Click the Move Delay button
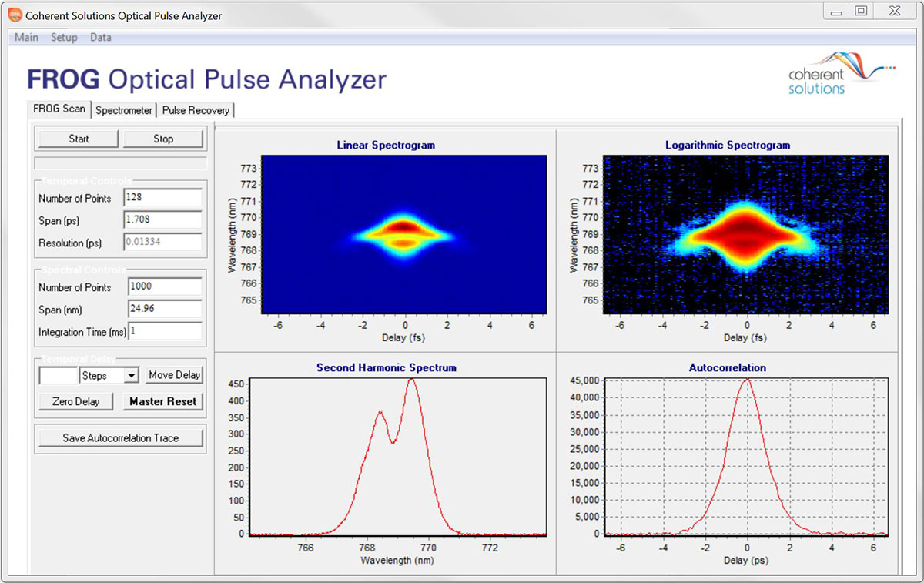The image size is (924, 583). pos(175,375)
